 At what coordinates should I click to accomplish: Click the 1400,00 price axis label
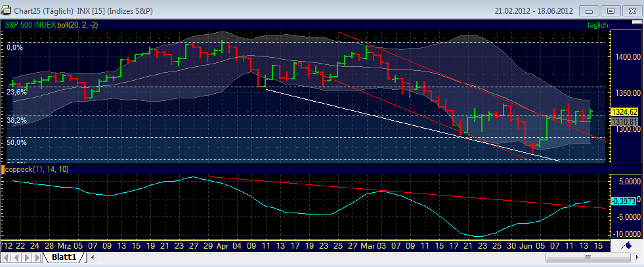(x=628, y=57)
